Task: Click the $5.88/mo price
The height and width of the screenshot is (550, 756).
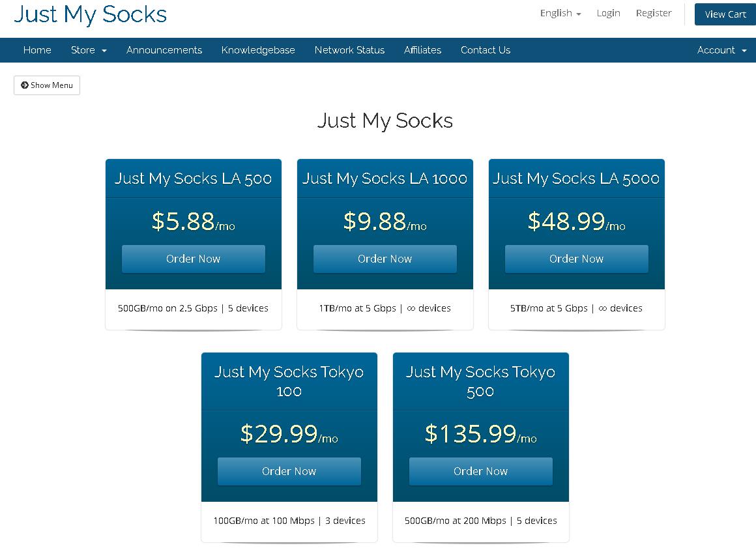Action: [194, 222]
